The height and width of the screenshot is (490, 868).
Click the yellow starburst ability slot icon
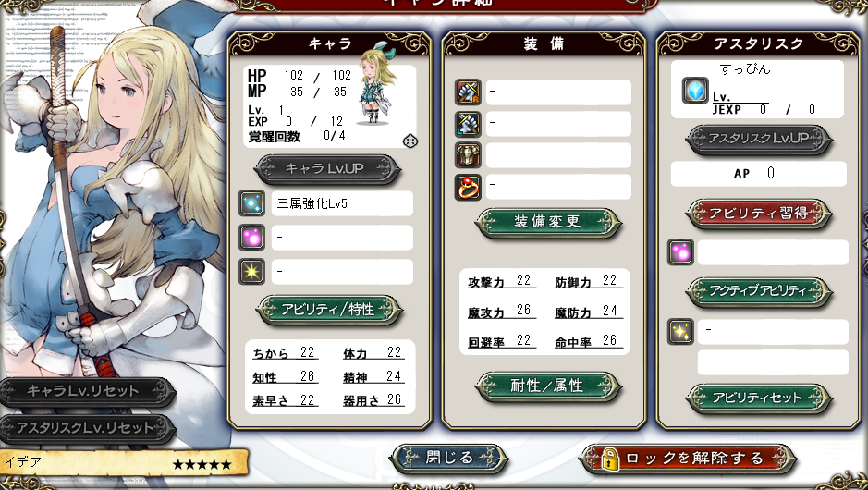pyautogui.click(x=251, y=271)
